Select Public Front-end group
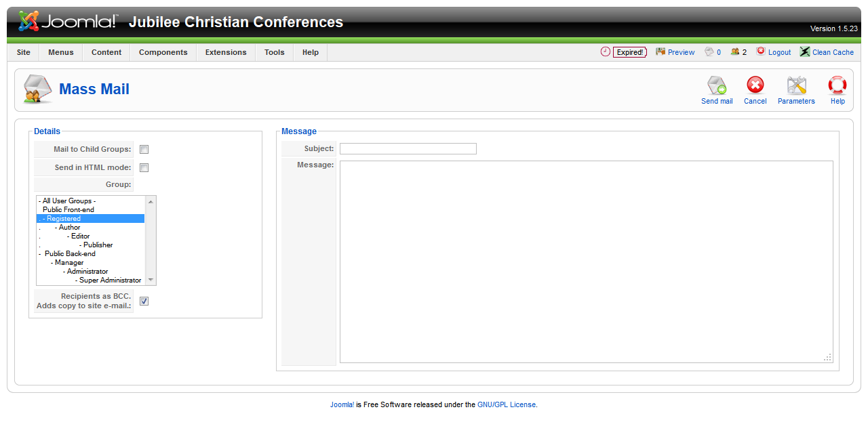 tap(91, 209)
